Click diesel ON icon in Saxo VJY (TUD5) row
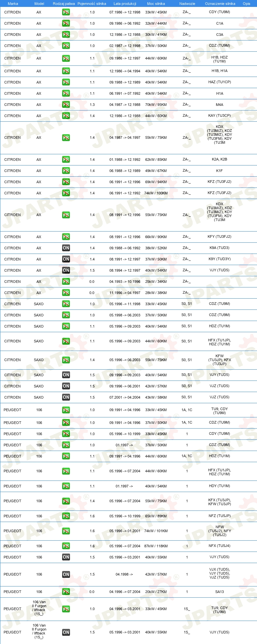Screen dimensions: 257x644 click(66, 375)
